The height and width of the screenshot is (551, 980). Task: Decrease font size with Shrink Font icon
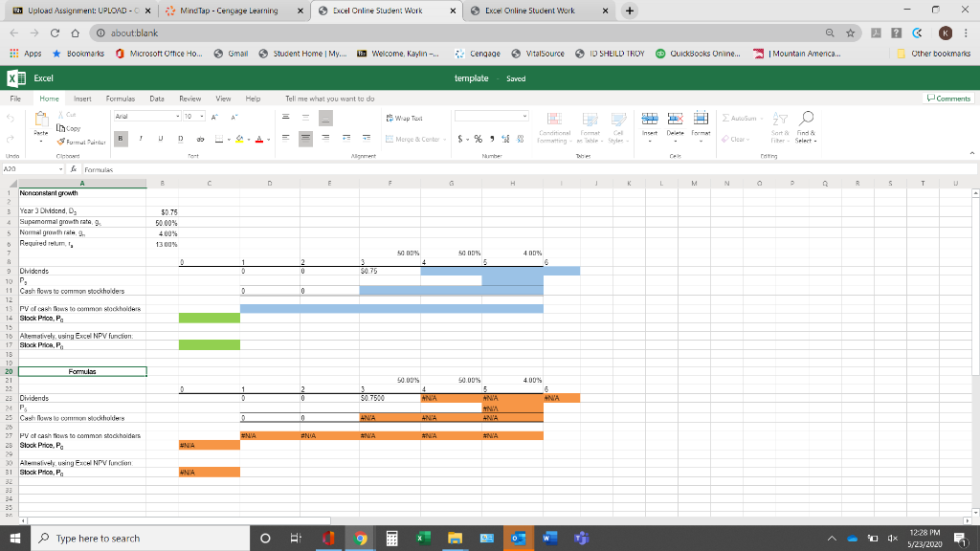[x=234, y=117]
